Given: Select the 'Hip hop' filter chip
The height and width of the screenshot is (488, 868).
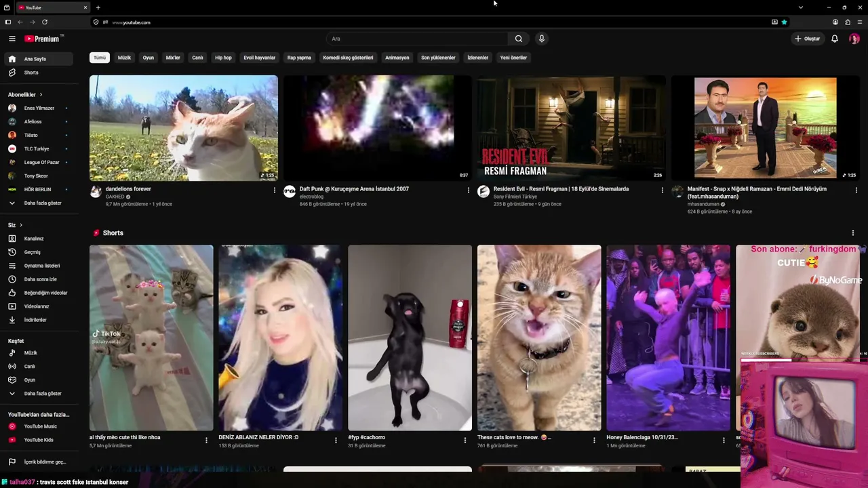Looking at the screenshot, I should point(223,58).
